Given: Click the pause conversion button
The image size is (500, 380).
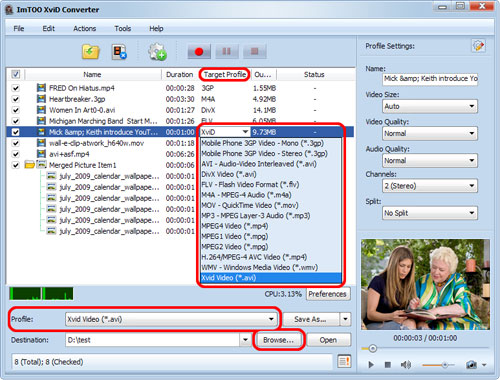Looking at the screenshot, I should pyautogui.click(x=227, y=52).
